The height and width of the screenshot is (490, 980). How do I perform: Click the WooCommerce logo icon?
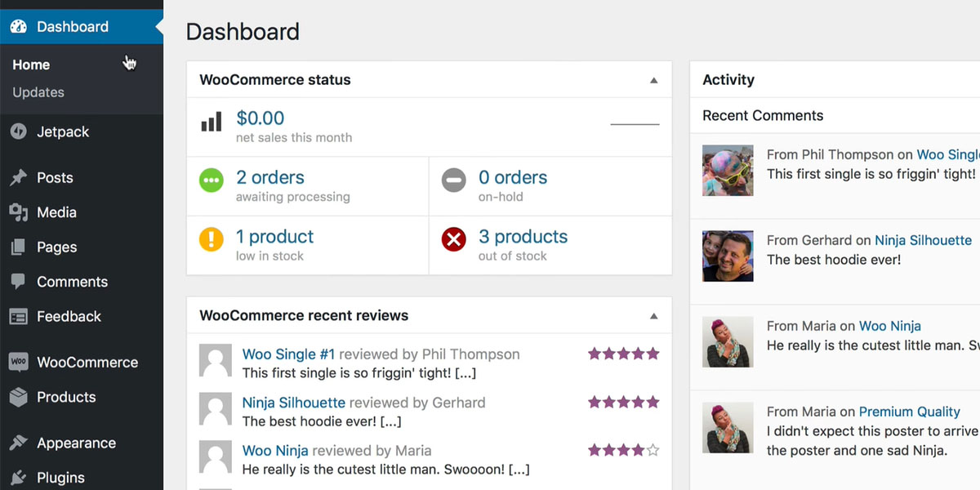click(18, 362)
